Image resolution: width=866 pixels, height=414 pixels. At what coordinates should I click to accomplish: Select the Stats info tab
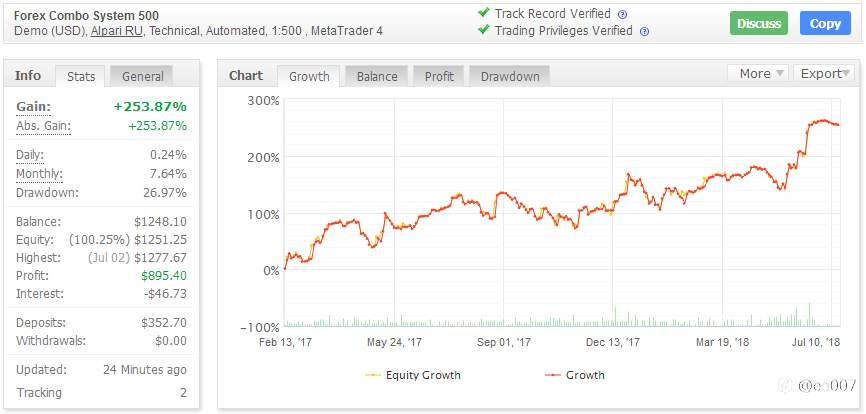pos(80,76)
